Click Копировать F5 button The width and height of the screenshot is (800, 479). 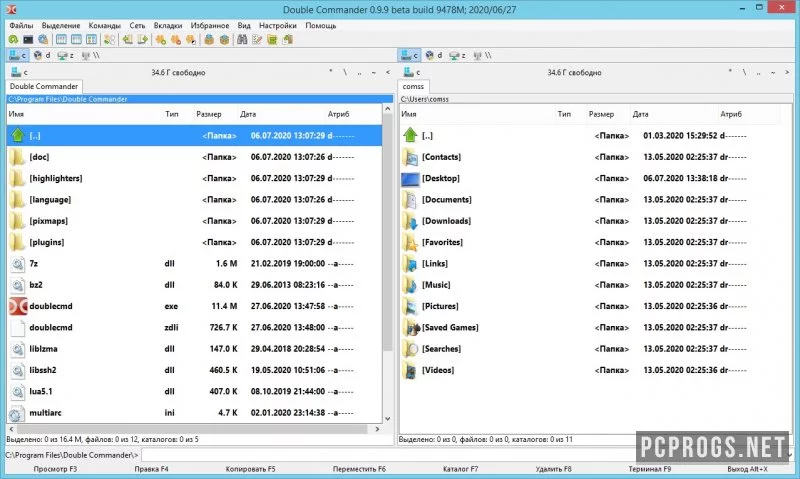(x=250, y=469)
